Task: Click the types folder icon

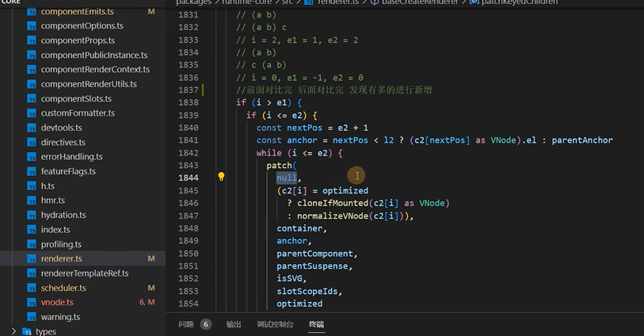Action: [27, 331]
